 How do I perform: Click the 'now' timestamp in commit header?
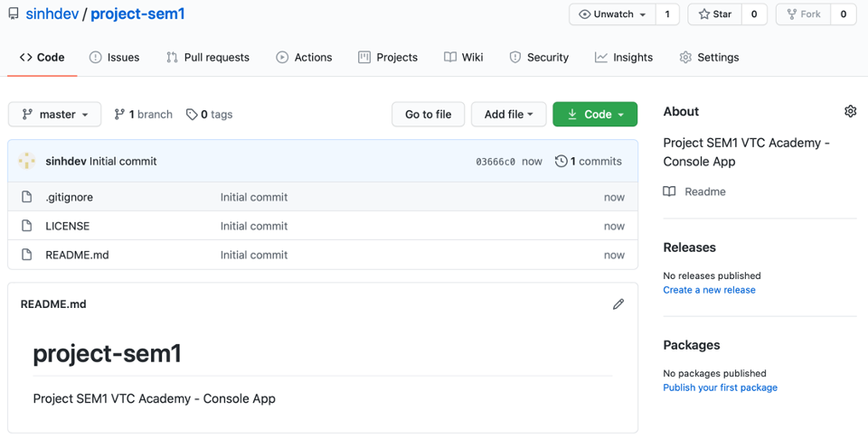[532, 162]
